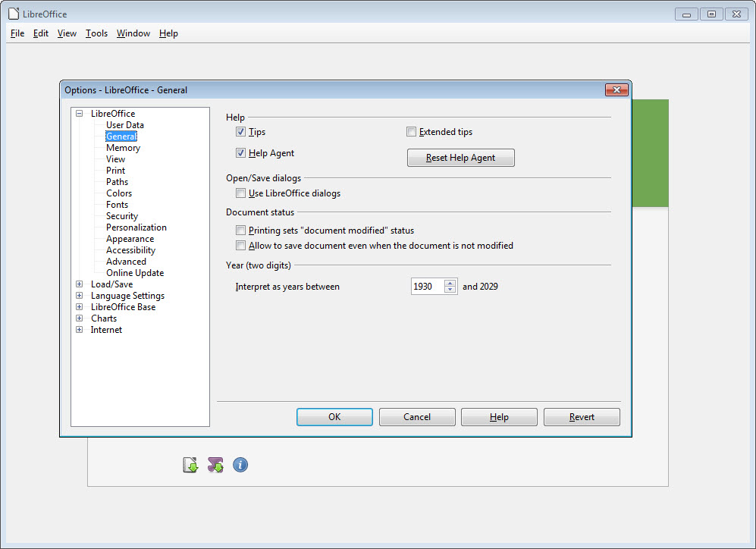Click the Revert button
This screenshot has height=549, width=756.
(582, 417)
